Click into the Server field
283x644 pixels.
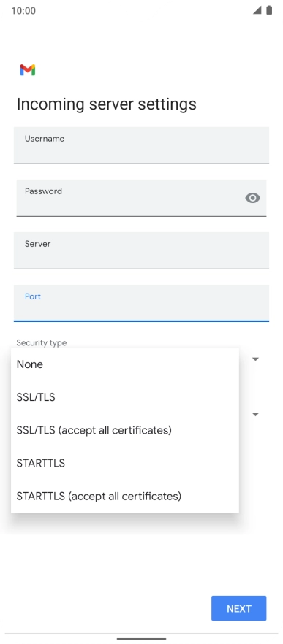coord(142,250)
